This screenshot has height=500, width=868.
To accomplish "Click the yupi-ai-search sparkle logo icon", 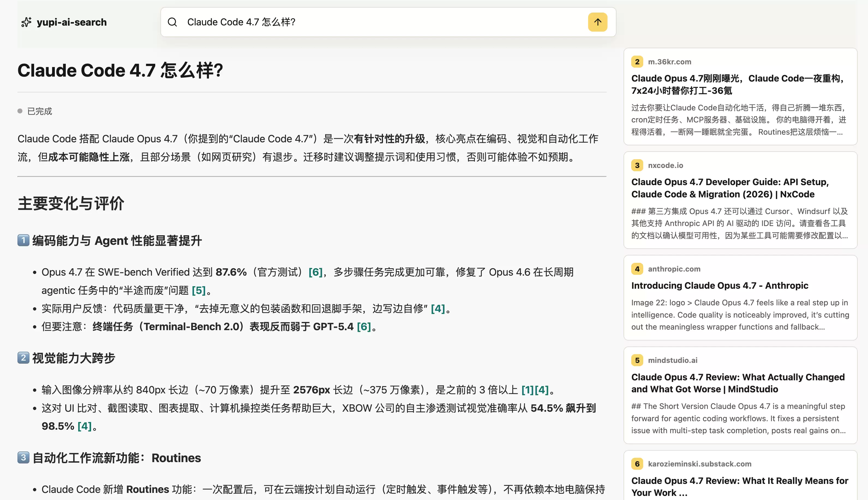I will pyautogui.click(x=26, y=22).
